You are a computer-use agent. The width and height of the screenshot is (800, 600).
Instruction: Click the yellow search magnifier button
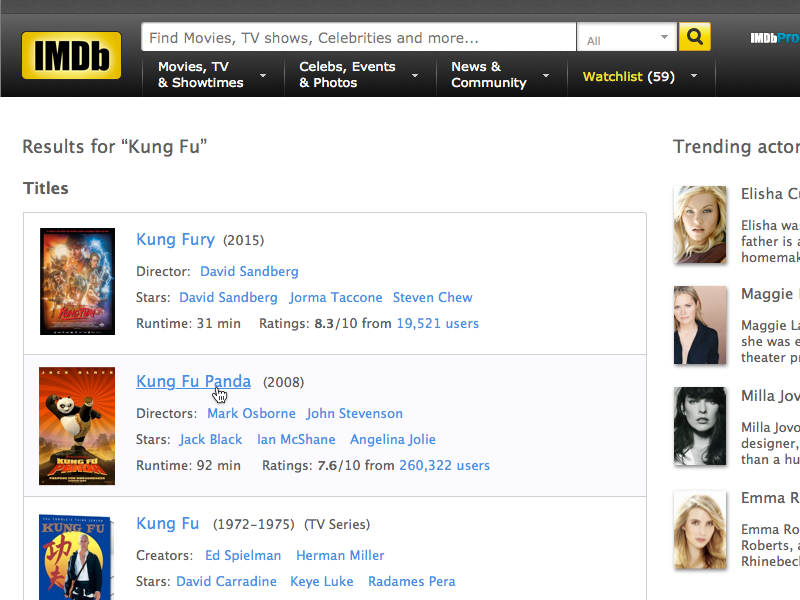[694, 37]
